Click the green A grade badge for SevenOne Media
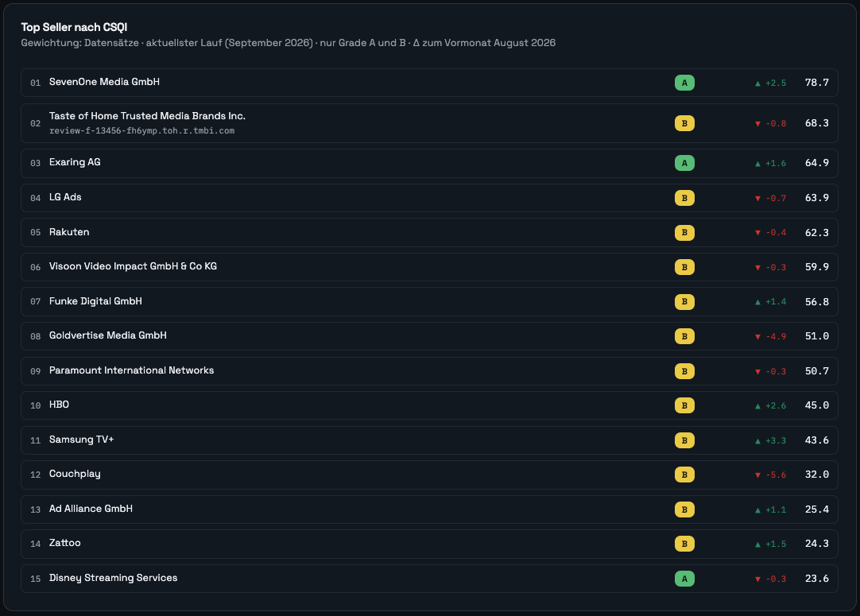 (684, 83)
